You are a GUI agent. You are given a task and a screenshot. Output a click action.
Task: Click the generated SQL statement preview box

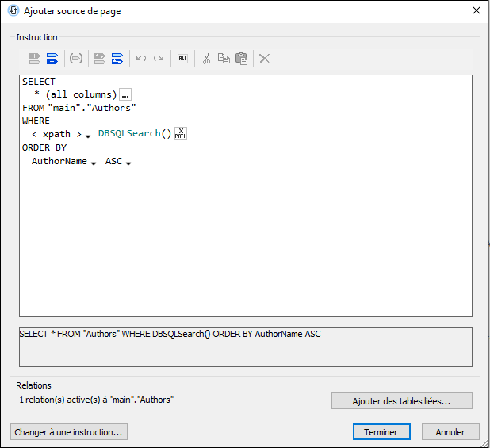click(245, 347)
